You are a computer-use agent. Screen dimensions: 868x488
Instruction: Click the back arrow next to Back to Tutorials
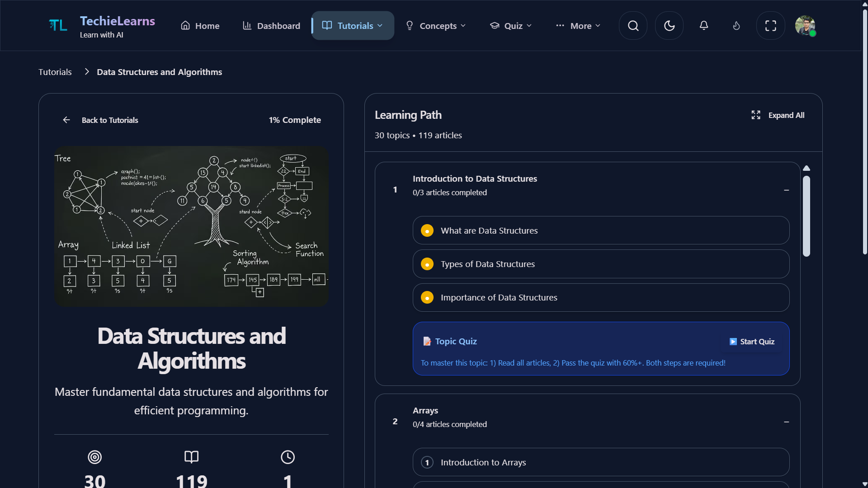(x=66, y=120)
